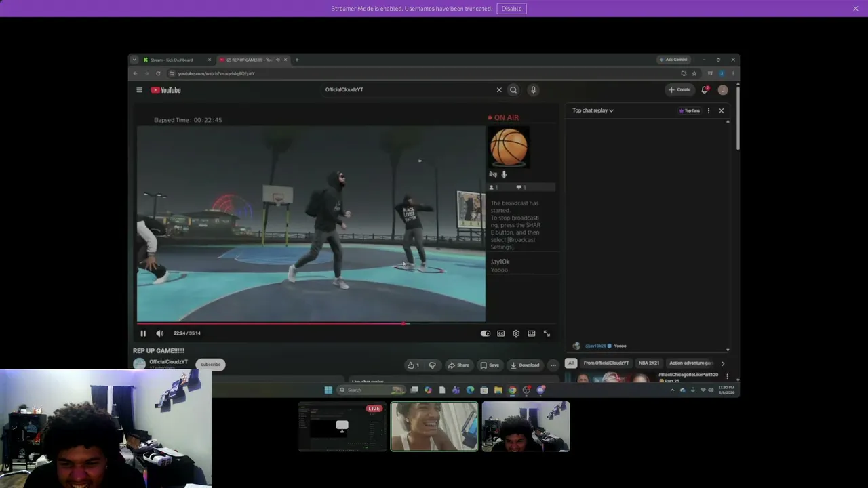Go back in the browser

tap(135, 73)
